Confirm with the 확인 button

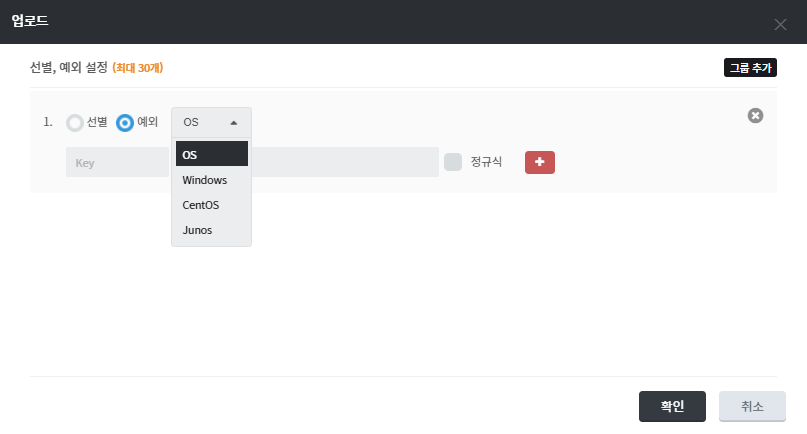coord(672,406)
